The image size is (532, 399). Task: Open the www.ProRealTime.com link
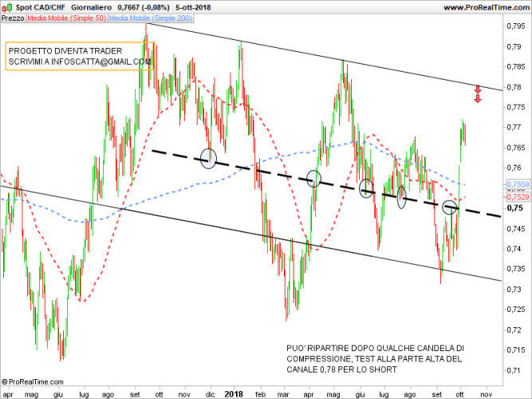pos(487,7)
